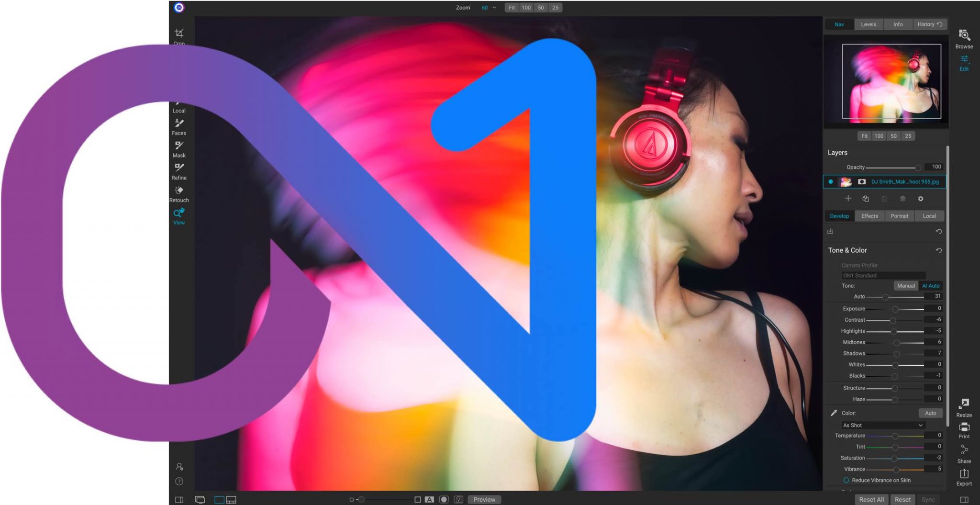Open the ON1 Standard camera profile dropdown
Image resolution: width=980 pixels, height=505 pixels.
coord(884,276)
